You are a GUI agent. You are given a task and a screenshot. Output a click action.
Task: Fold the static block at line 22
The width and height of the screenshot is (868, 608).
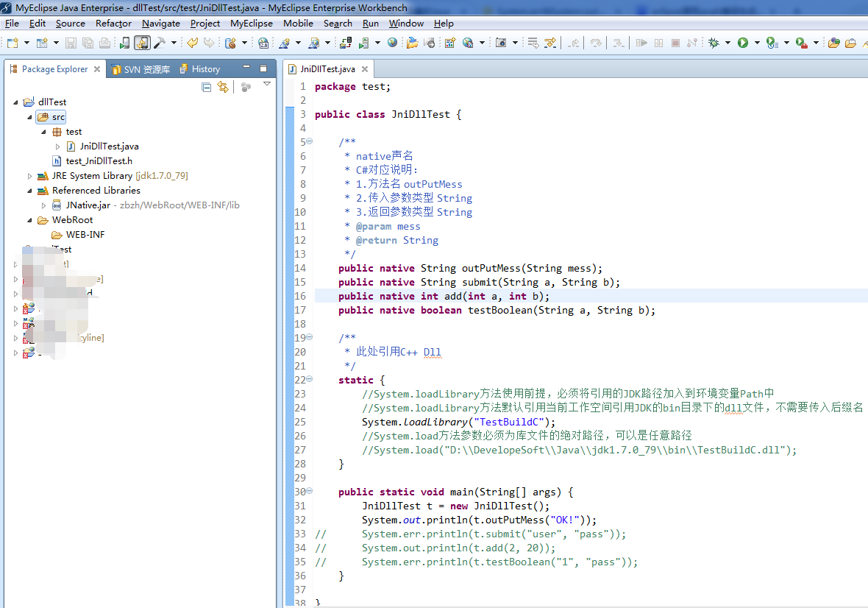coord(310,379)
